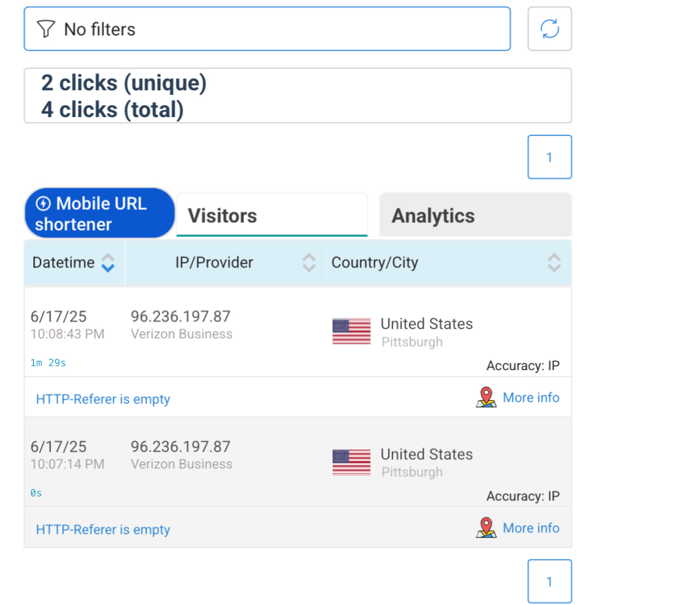
Task: Switch to the Visitors tab
Action: click(272, 215)
